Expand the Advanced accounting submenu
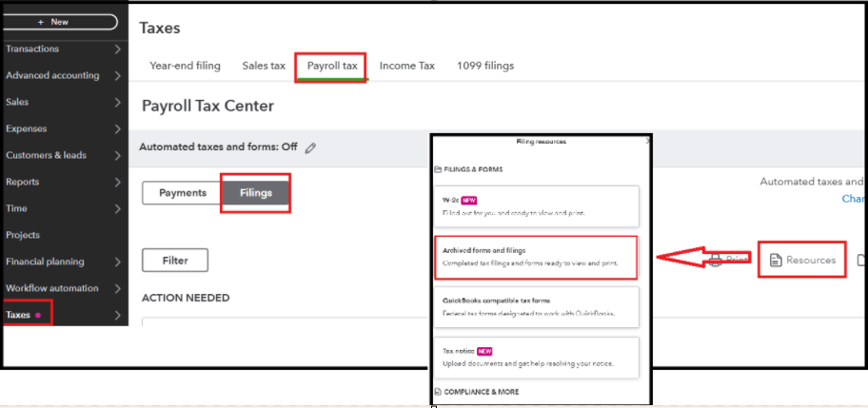868x408 pixels. pyautogui.click(x=117, y=75)
